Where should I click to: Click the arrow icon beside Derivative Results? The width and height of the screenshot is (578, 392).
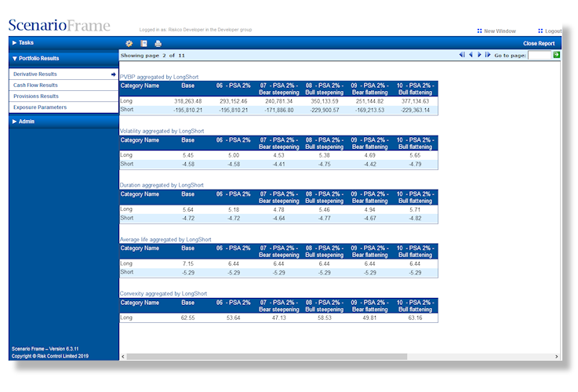click(x=113, y=74)
